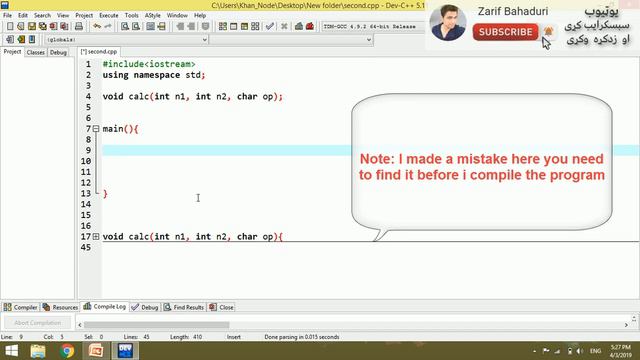Click the compile log scroll-right arrow
640x360 pixels.
[626, 325]
